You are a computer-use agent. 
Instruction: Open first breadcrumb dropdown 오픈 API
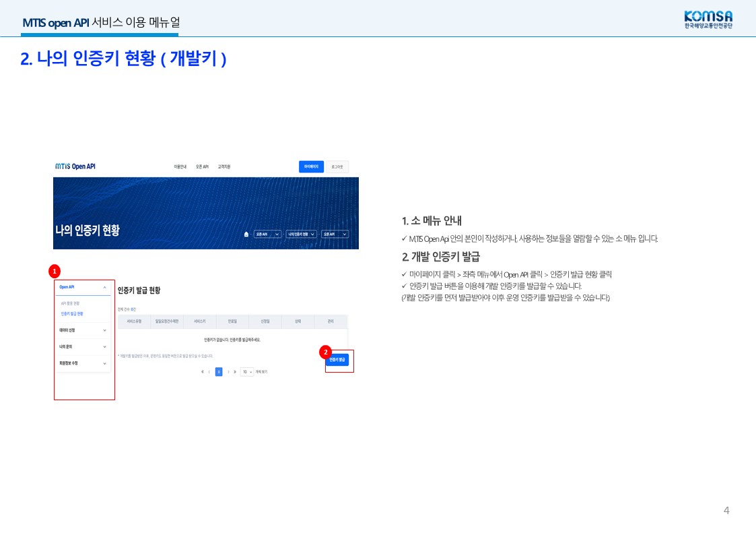click(x=267, y=234)
